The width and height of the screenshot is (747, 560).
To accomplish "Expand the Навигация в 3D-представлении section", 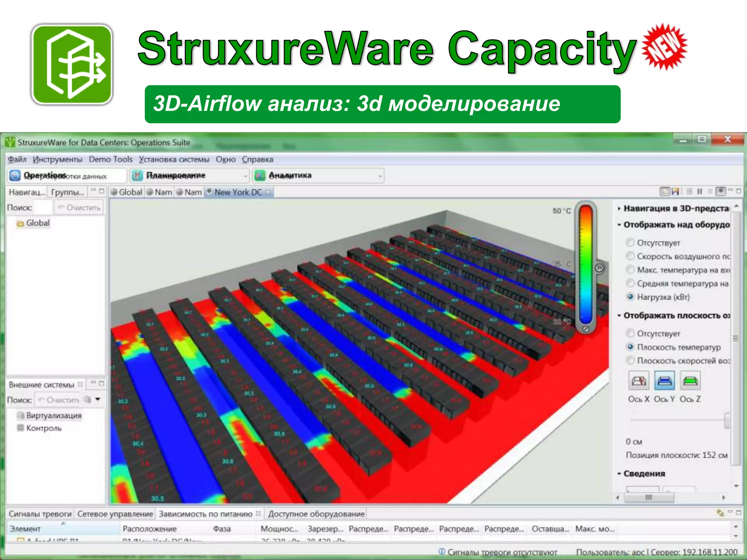I will tap(619, 209).
